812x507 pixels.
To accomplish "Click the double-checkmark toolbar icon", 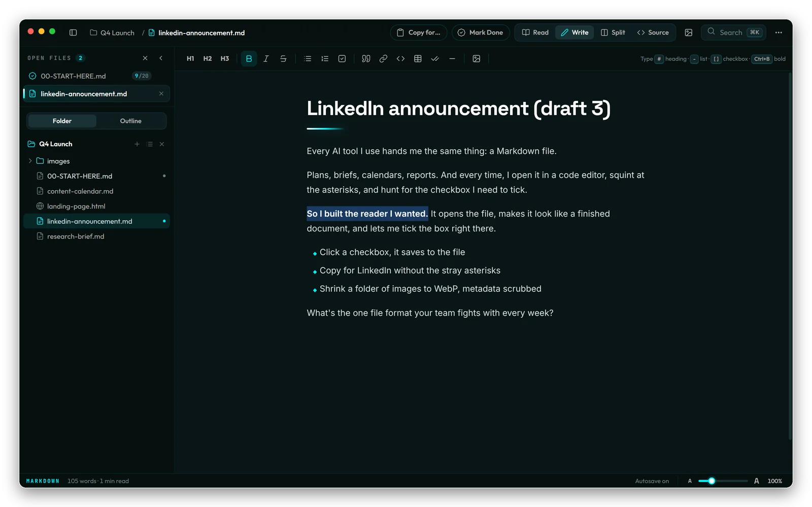I will coord(435,59).
